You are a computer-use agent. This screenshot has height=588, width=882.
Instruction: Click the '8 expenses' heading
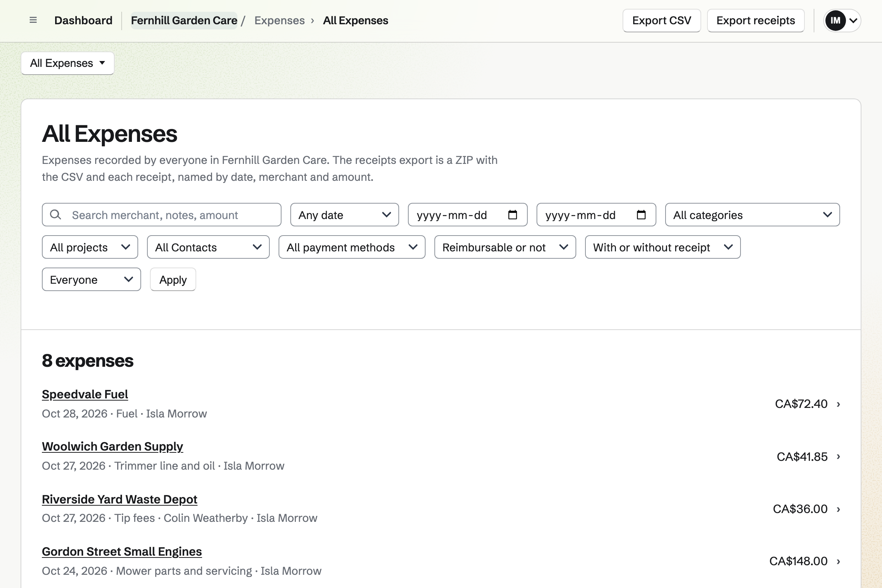coord(88,361)
